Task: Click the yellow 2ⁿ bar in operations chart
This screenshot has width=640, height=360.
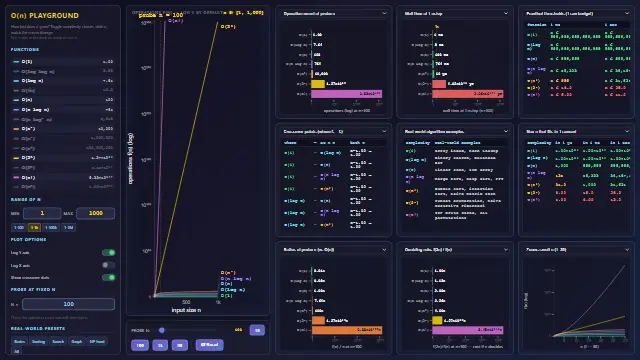Action: point(318,84)
